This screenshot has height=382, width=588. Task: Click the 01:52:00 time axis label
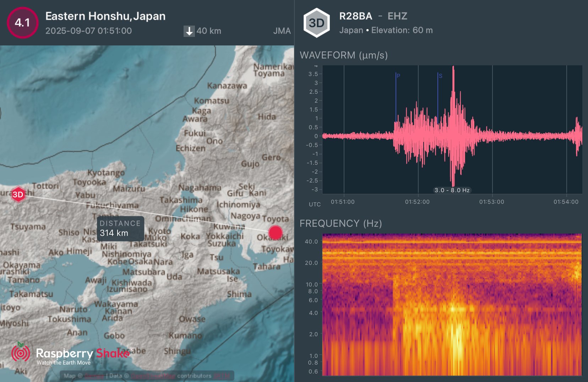tap(417, 202)
